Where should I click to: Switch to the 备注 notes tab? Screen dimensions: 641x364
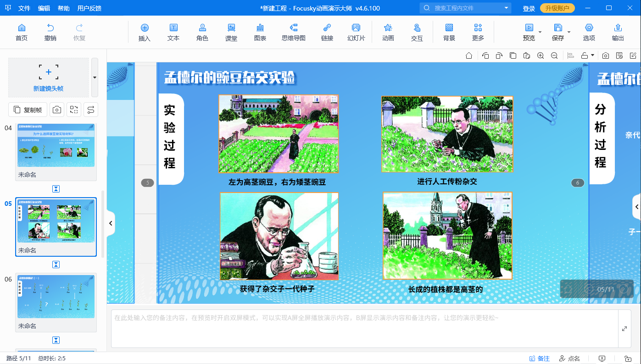(540, 358)
